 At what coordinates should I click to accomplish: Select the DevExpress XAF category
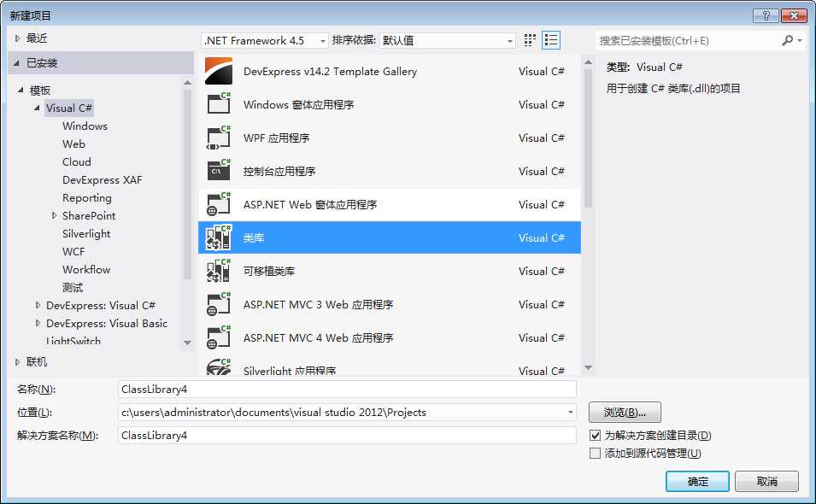[102, 180]
